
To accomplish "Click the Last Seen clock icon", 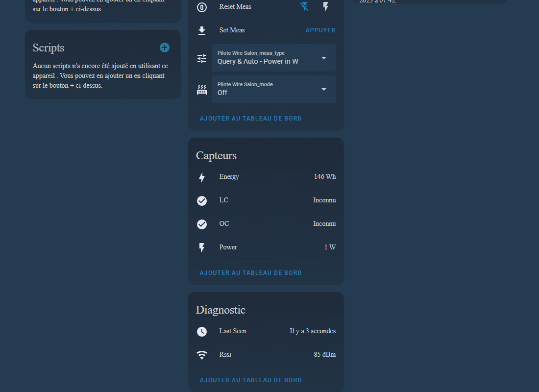I will click(201, 332).
